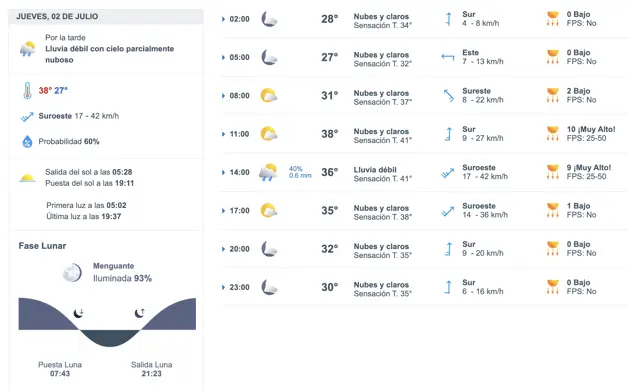The image size is (628, 391).
Task: Click the Suroeste wind arrow in the summary panel
Action: [27, 117]
